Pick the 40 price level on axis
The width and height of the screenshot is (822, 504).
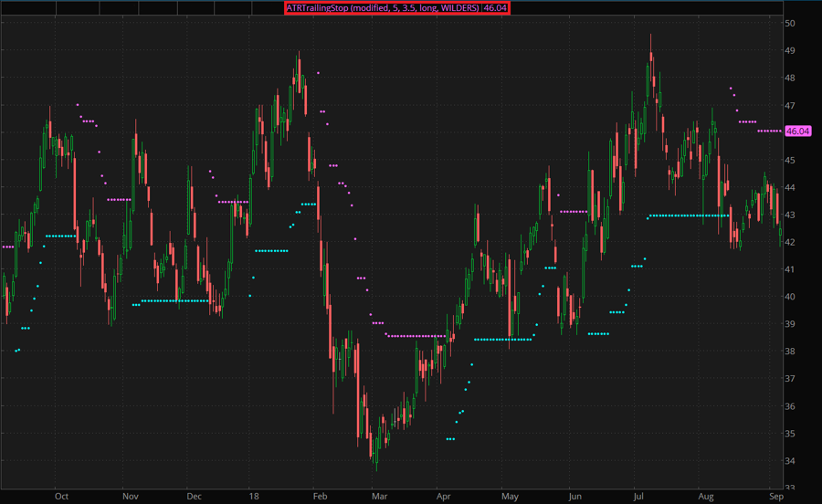point(790,297)
